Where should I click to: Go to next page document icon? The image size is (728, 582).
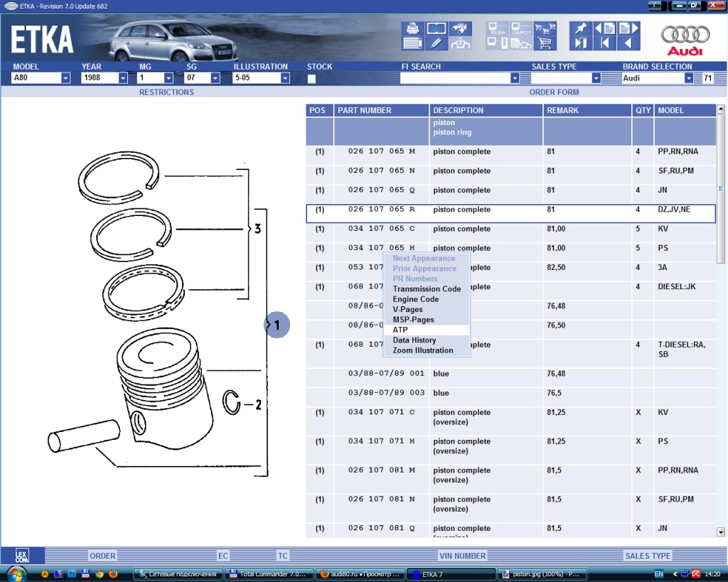point(628,28)
